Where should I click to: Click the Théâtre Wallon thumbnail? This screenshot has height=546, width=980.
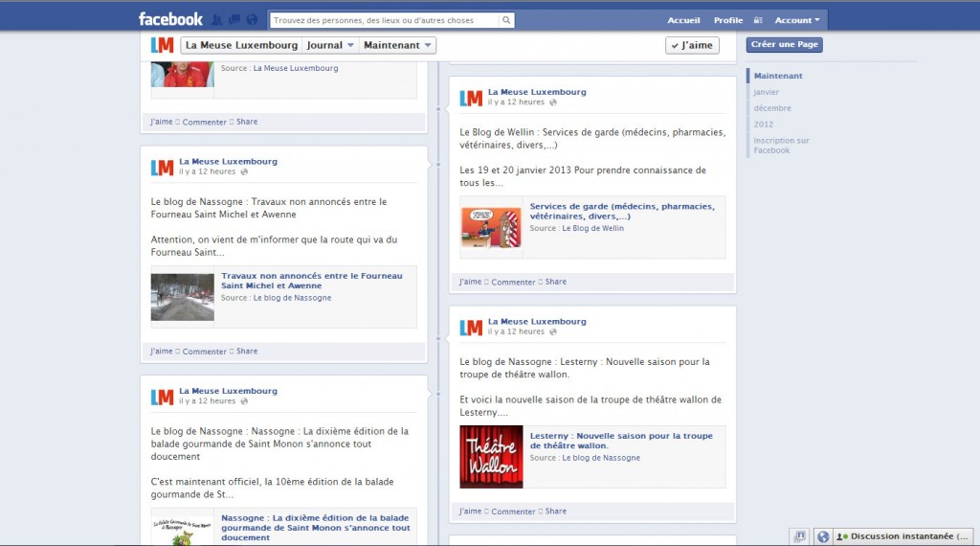(491, 457)
